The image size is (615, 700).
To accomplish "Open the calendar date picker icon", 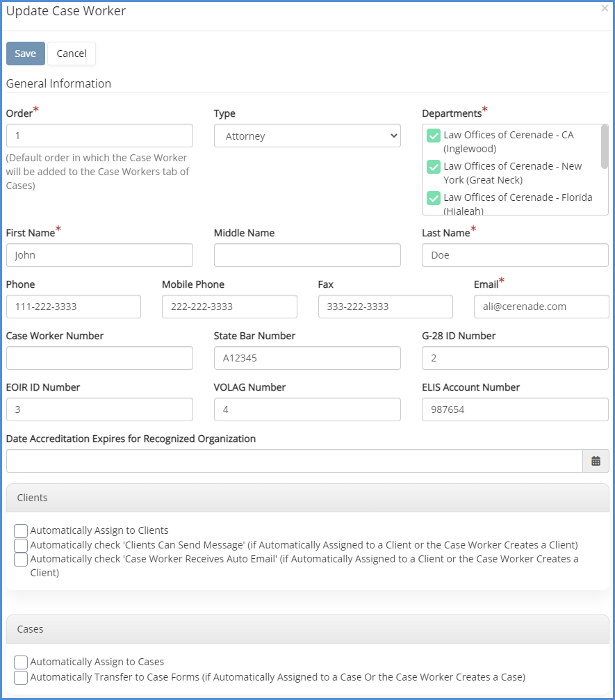I will [x=596, y=461].
